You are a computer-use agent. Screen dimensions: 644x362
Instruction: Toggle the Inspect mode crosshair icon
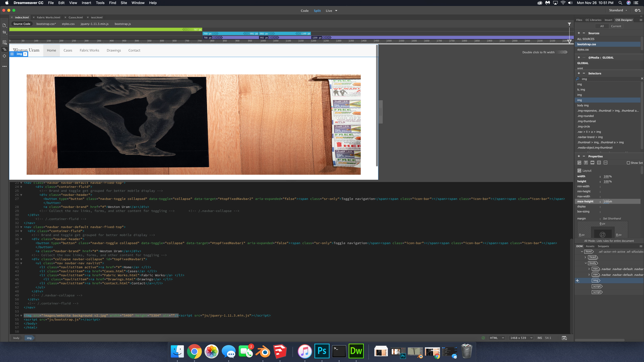5,56
